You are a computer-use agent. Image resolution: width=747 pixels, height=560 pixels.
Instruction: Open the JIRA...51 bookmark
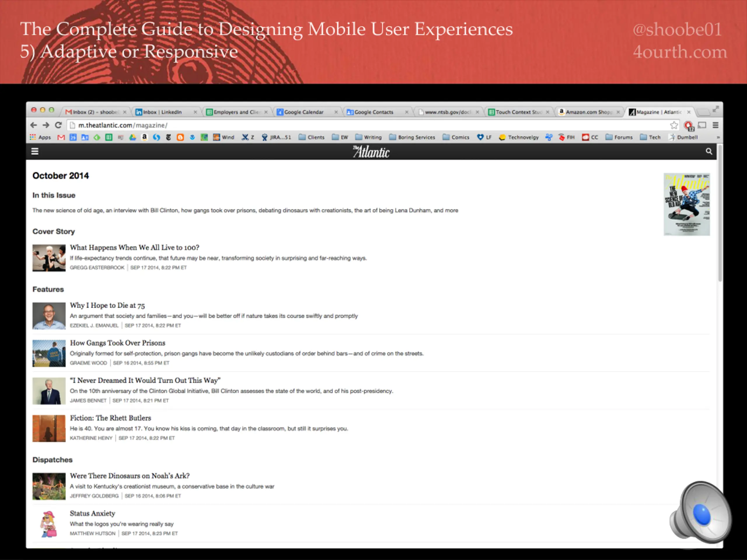(x=276, y=137)
